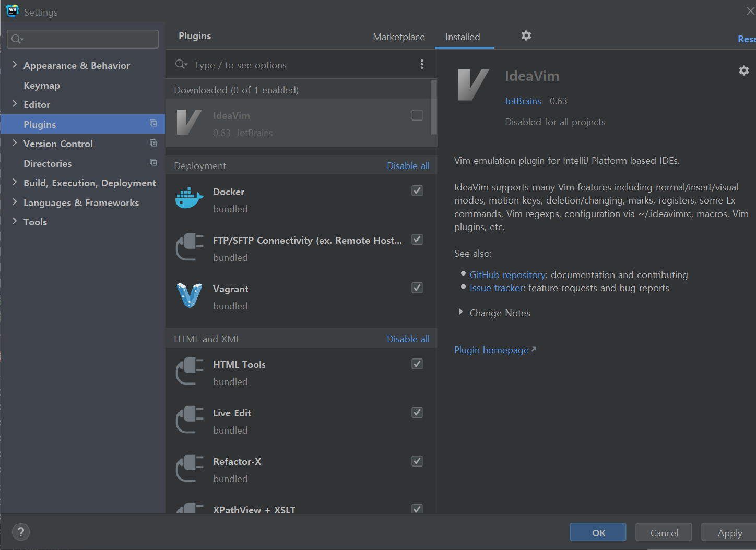Screen dimensions: 756x550
Task: Select the Refactor-X plugin name
Action: click(237, 461)
